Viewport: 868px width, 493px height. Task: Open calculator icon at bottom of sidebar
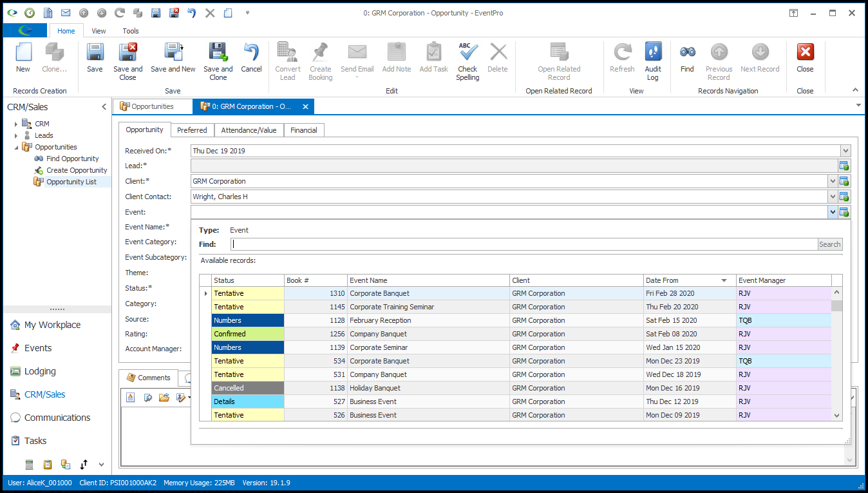pos(29,464)
